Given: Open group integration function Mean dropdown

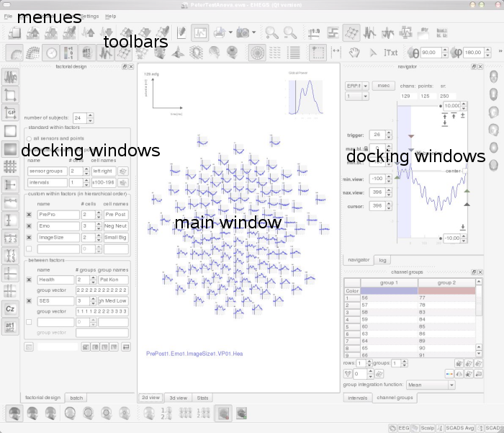Looking at the screenshot, I should pos(431,385).
